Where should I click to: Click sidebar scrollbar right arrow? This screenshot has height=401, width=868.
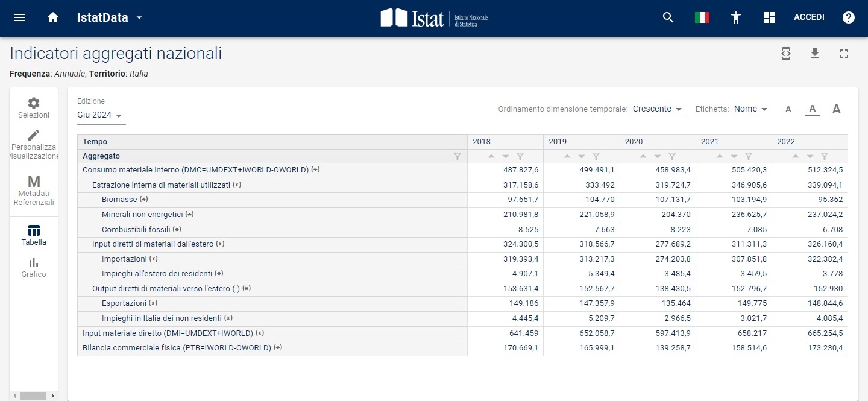[x=53, y=396]
